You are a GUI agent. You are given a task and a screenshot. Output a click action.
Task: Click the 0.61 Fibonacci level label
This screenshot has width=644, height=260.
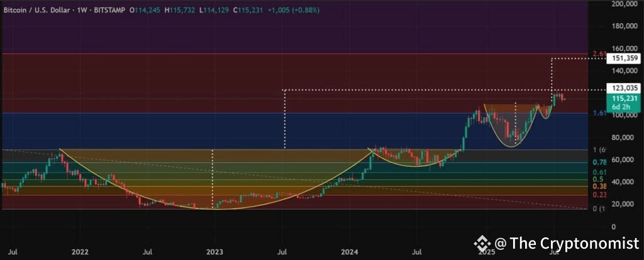[x=599, y=172]
